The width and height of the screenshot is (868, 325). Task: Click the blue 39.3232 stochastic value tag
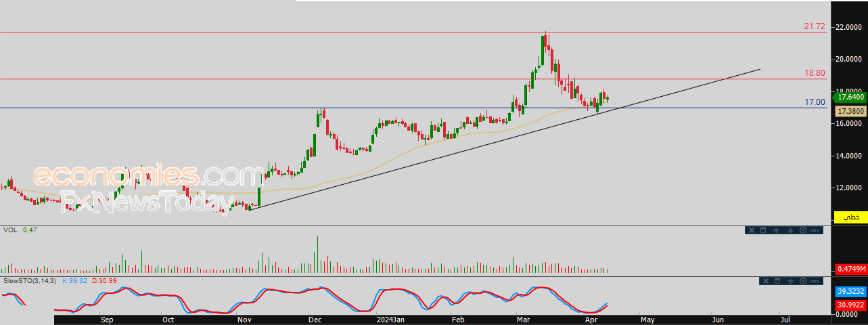coord(848,291)
